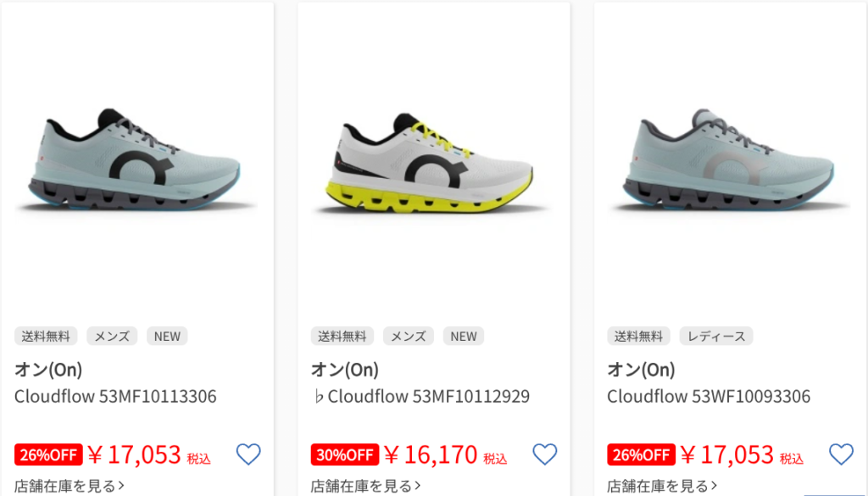868x496 pixels.
Task: Click the 26%OFF badge on first product
Action: [x=48, y=454]
